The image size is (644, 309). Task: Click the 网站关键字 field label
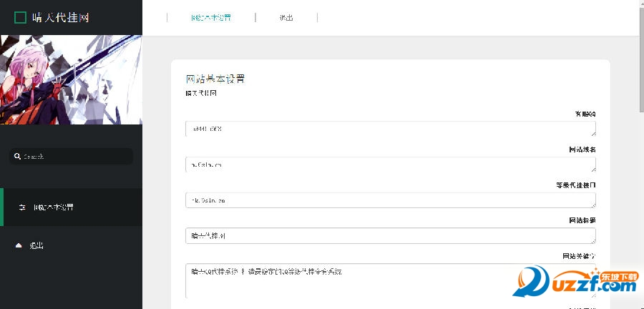[579, 257]
